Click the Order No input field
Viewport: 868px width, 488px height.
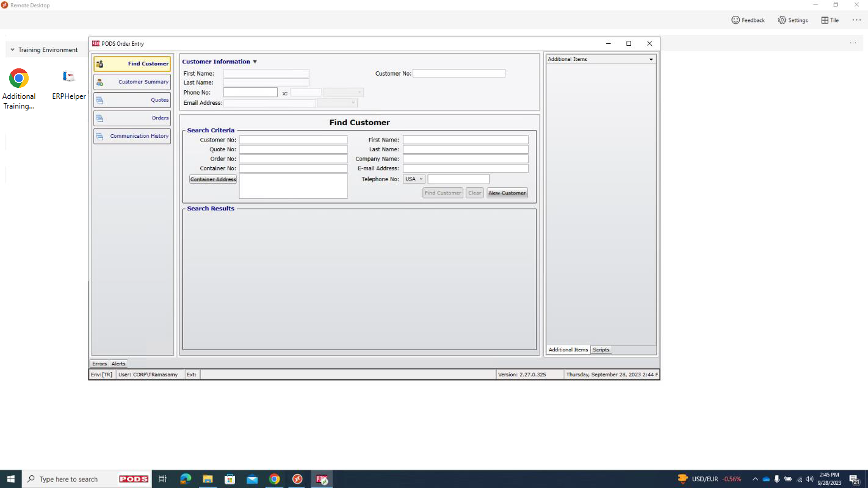[294, 159]
